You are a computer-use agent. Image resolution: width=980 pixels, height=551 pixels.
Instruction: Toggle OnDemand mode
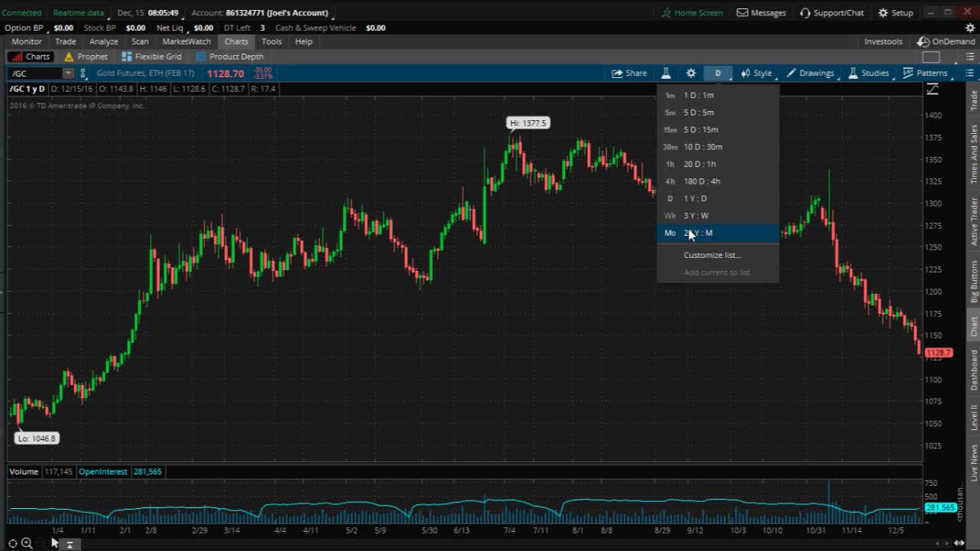946,41
